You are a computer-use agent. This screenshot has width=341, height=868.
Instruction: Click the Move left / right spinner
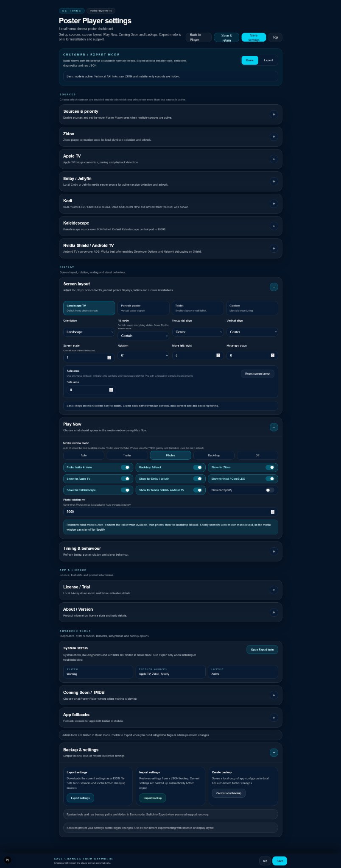tap(218, 355)
